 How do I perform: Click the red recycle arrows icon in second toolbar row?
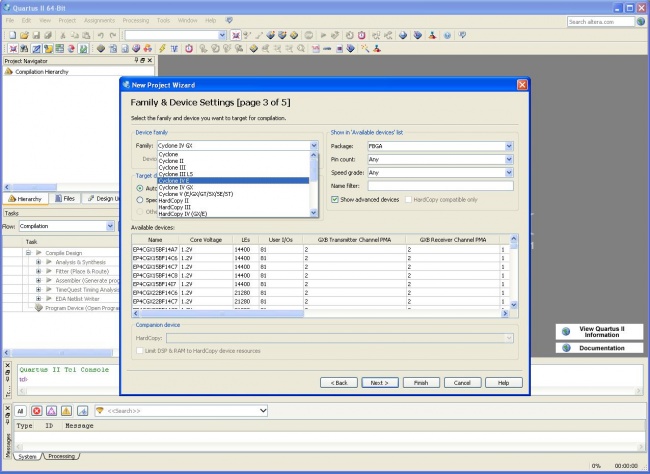point(71,49)
